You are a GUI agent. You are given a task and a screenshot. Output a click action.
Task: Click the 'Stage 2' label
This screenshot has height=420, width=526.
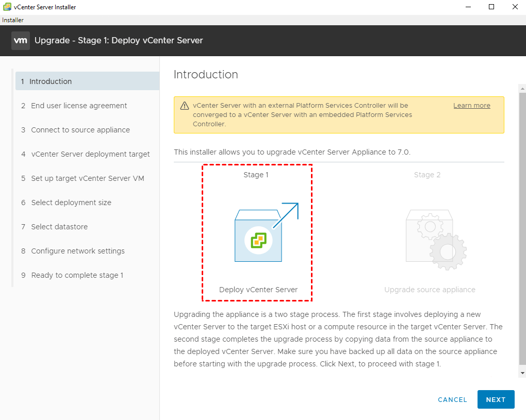pyautogui.click(x=427, y=175)
